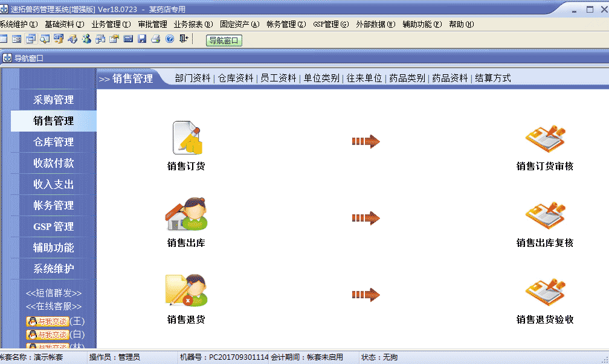Click status bar text 状态：无狗

point(379,357)
